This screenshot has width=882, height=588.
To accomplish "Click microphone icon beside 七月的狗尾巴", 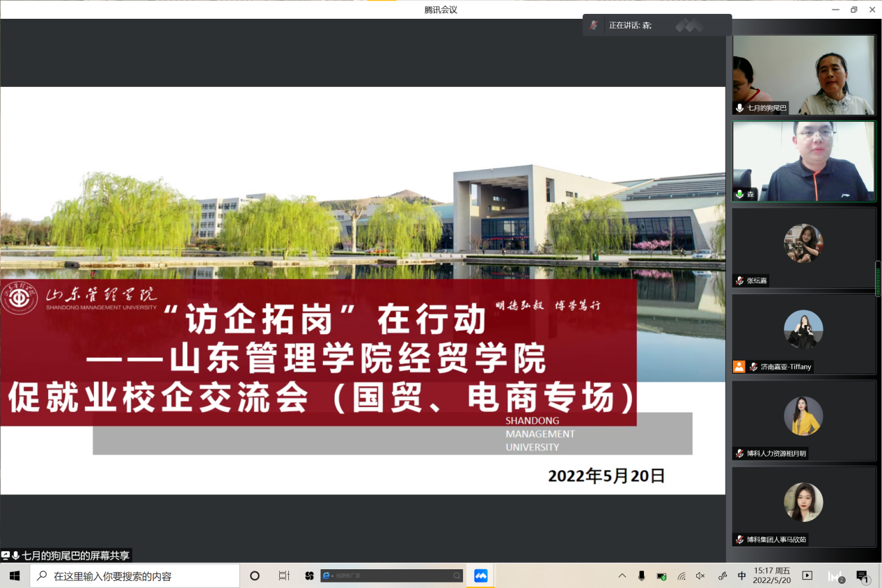I will pos(740,108).
